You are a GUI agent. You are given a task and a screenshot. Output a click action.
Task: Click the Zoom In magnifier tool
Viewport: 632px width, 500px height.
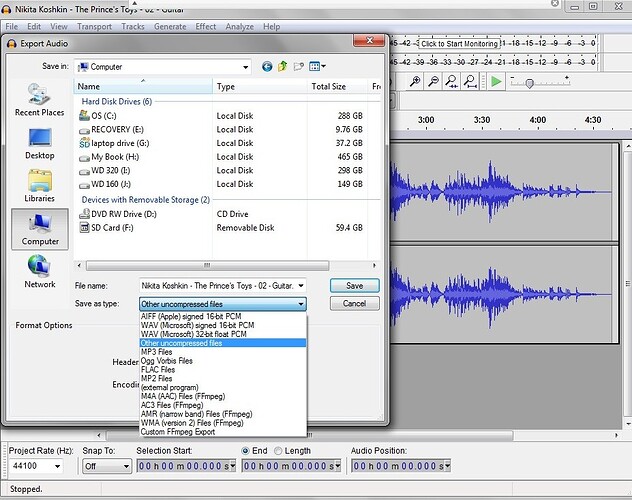[415, 82]
